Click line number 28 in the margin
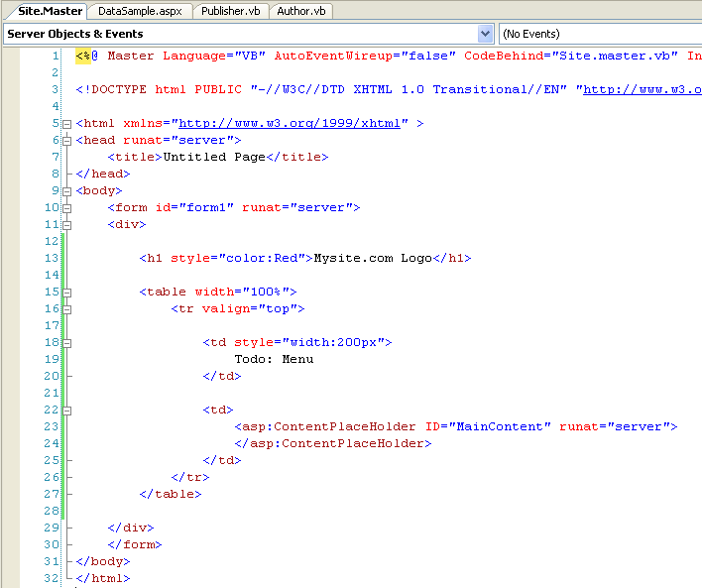The image size is (702, 588). point(51,511)
